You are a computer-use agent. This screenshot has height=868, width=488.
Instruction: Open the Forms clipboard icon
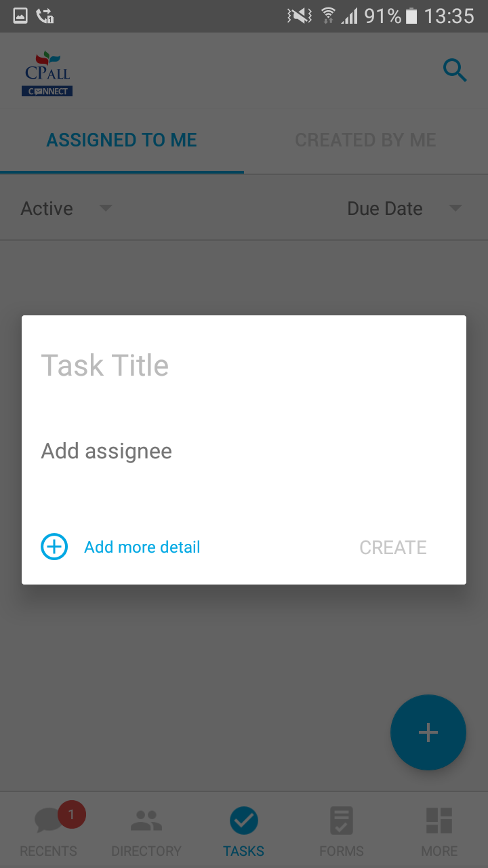(x=342, y=821)
